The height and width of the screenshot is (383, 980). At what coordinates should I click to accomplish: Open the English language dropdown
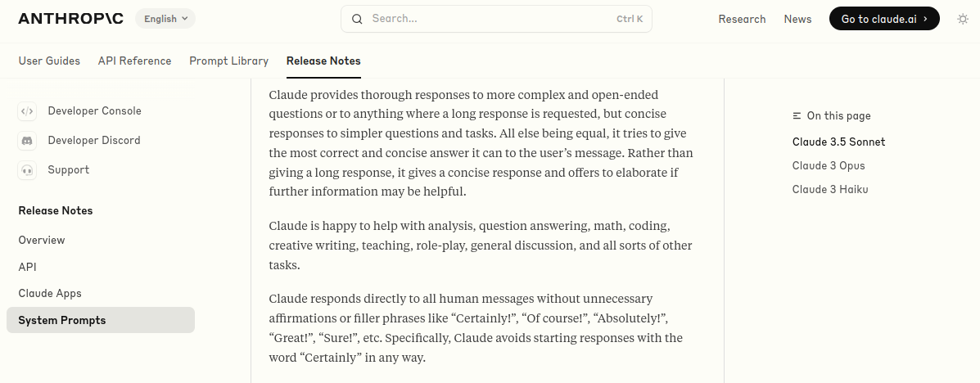click(165, 19)
